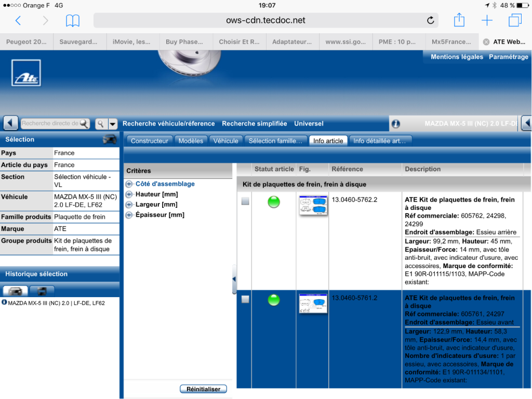Reload the page from the address bar
532x399 pixels.
coord(430,20)
